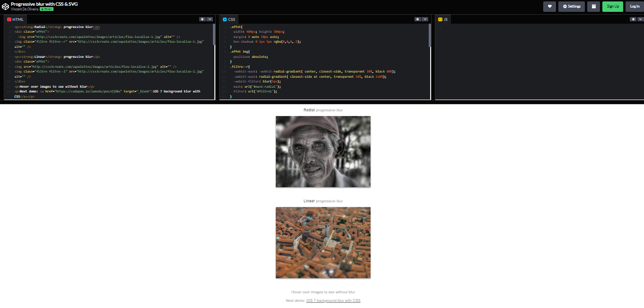
Task: Click the Sign Up button
Action: [612, 6]
